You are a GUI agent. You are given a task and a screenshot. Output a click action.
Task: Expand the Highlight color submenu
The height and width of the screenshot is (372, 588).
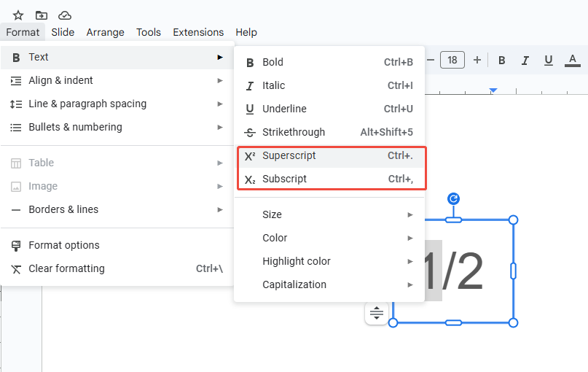click(329, 261)
